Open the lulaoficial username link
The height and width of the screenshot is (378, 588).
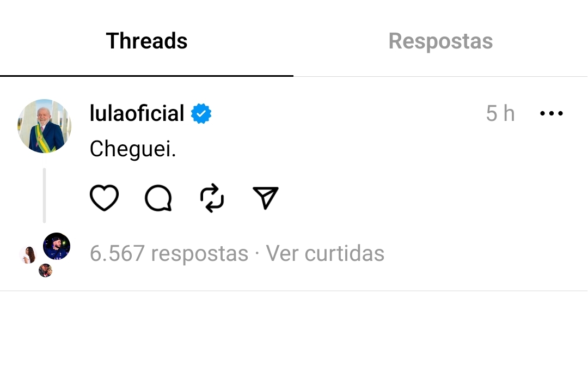[137, 113]
